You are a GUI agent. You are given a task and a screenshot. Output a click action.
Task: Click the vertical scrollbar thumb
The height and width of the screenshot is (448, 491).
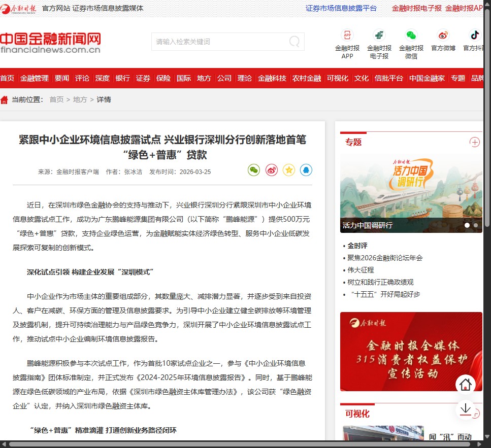(487, 117)
